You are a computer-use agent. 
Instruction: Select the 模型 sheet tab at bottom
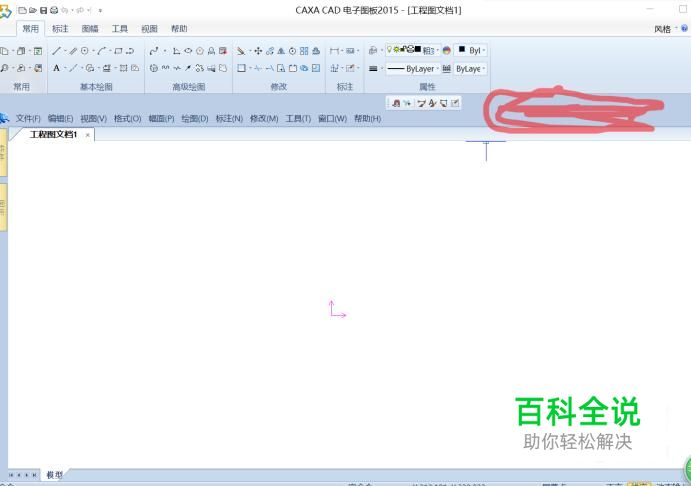(x=55, y=475)
